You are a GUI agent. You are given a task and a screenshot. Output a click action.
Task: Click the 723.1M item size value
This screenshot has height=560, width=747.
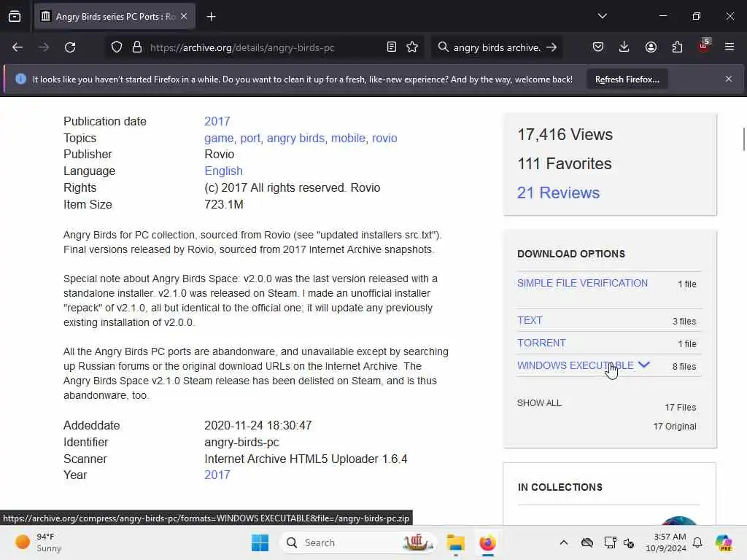click(224, 205)
